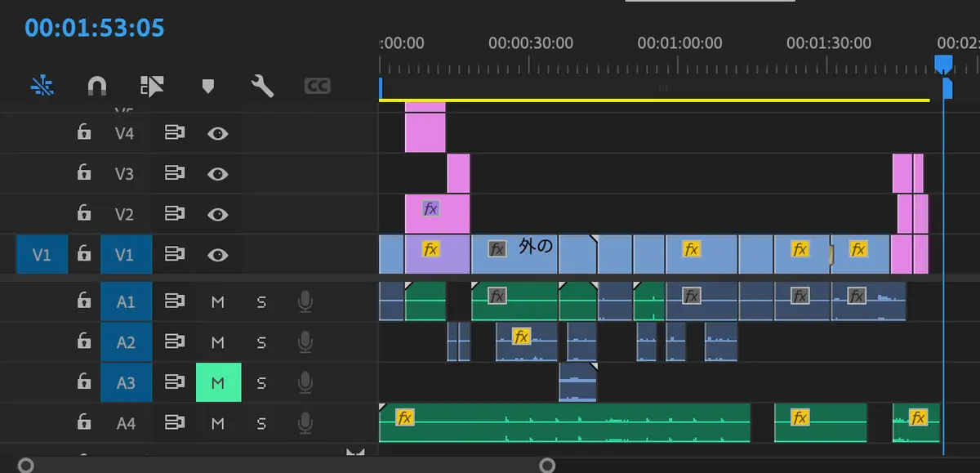Toggle the Snap magnet icon
The width and height of the screenshot is (980, 473).
[x=96, y=86]
